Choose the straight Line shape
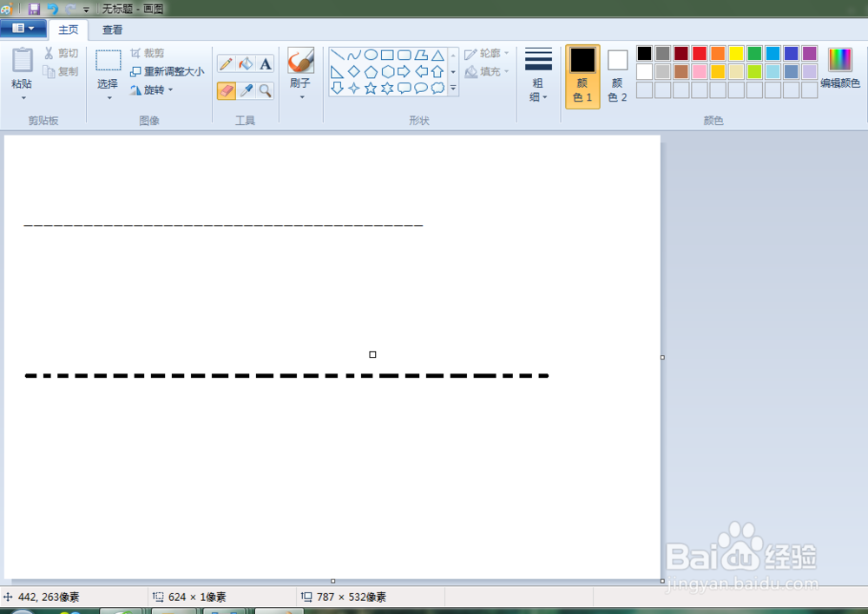The height and width of the screenshot is (614, 868). pos(337,55)
